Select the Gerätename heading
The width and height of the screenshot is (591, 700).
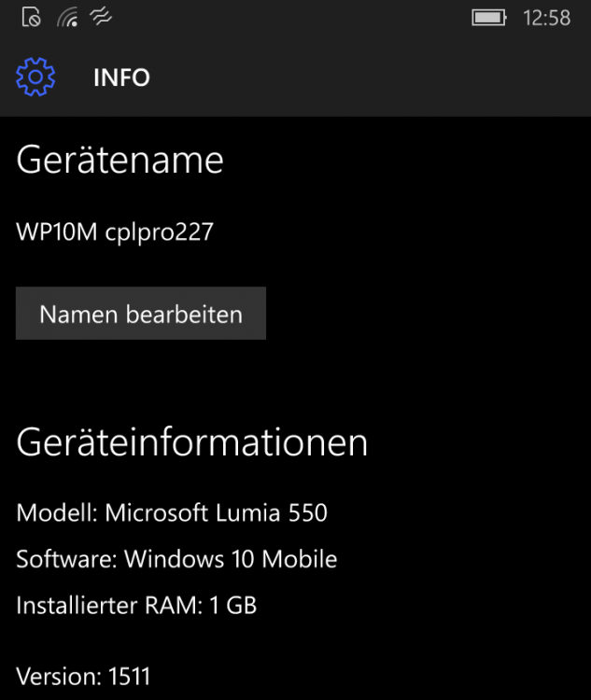[x=120, y=160]
